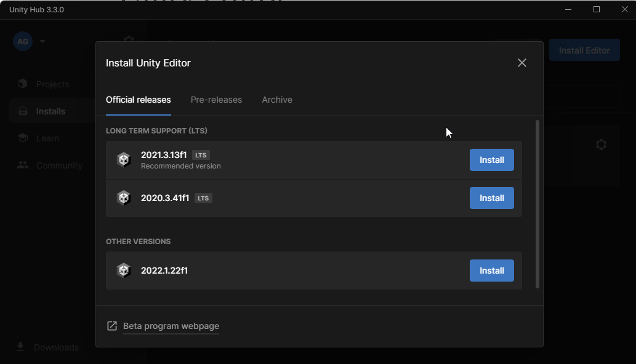Switch to the Pre-releases tab
Image resolution: width=636 pixels, height=364 pixels.
pos(216,100)
